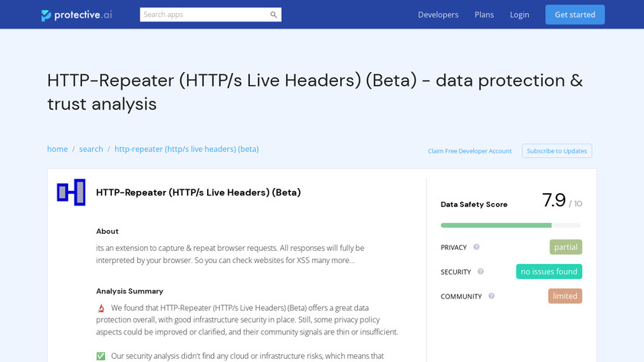
Task: Click the Search apps input field
Action: (x=204, y=15)
